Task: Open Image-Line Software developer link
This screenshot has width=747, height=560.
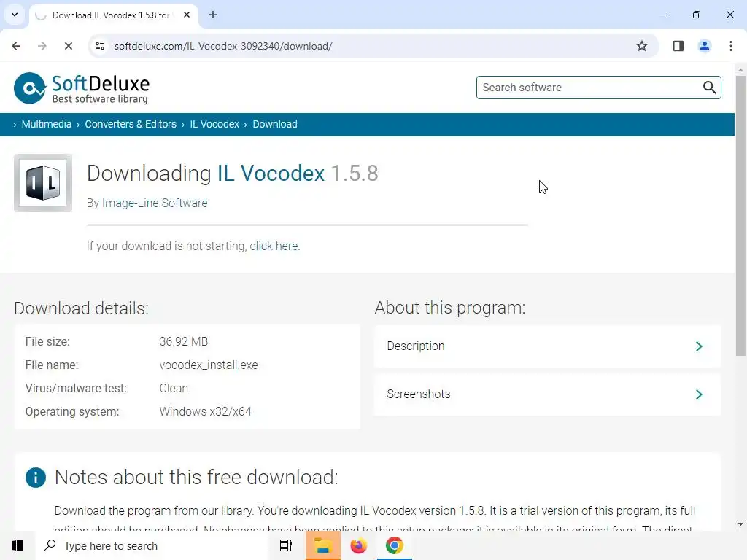Action: tap(155, 203)
